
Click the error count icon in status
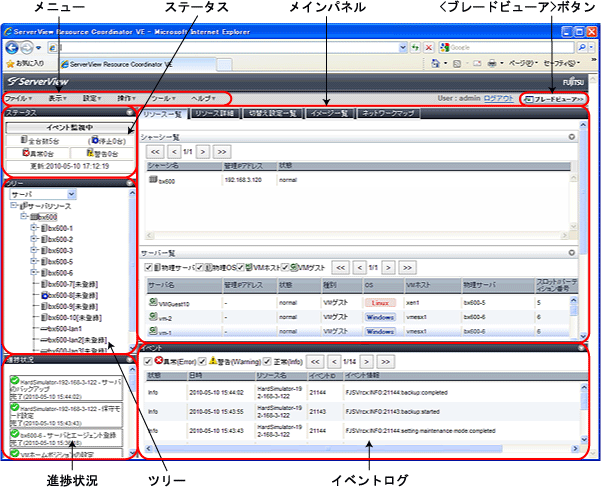click(26, 152)
